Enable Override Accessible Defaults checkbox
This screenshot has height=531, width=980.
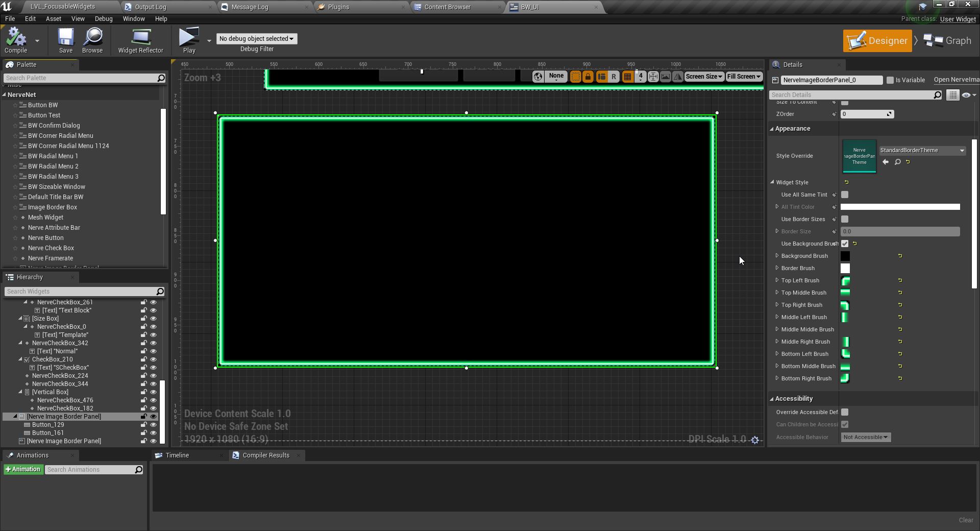pos(845,412)
